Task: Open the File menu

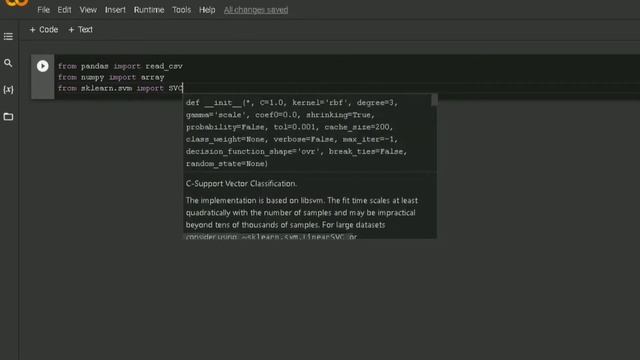Action: [x=43, y=10]
